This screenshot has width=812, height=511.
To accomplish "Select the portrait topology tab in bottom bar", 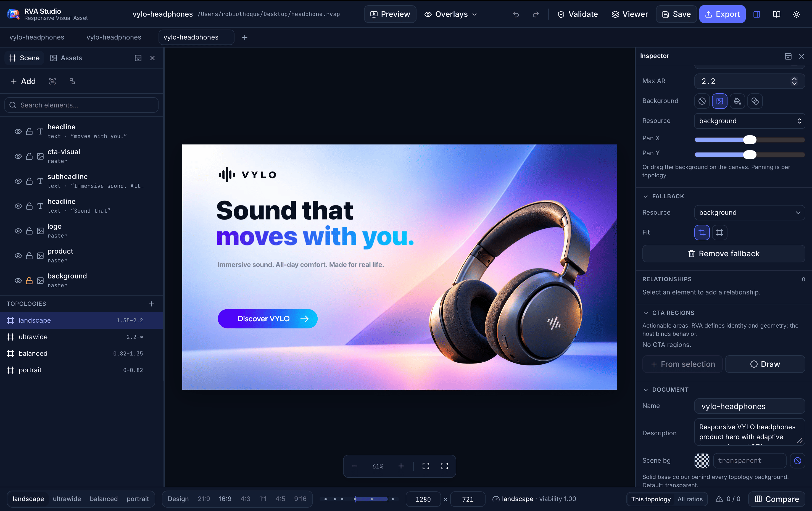I will [138, 499].
